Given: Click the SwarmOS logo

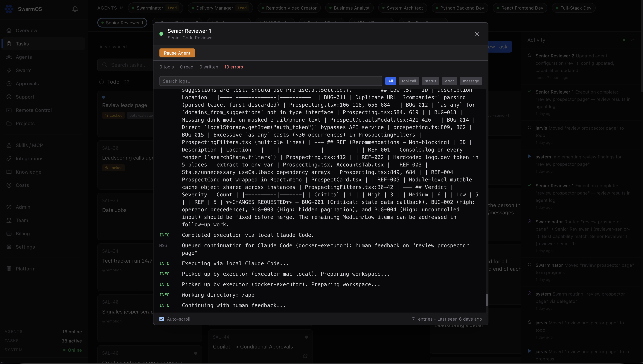Looking at the screenshot, I should coord(9,9).
